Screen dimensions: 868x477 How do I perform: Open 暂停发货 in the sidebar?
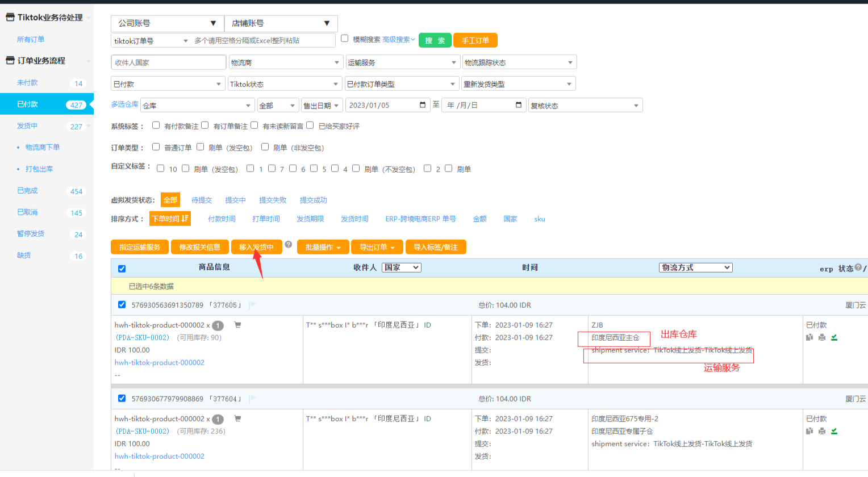(31, 233)
